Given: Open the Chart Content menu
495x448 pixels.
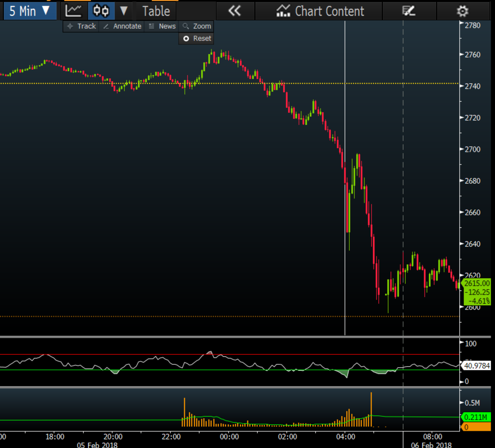Looking at the screenshot, I should point(320,11).
